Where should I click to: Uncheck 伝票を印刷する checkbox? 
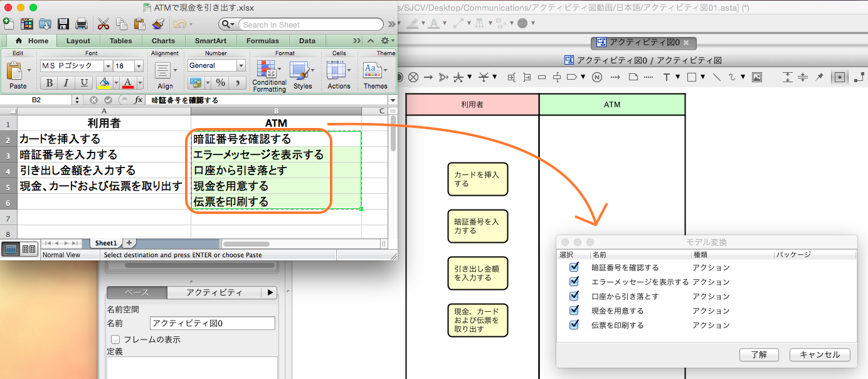pos(574,325)
